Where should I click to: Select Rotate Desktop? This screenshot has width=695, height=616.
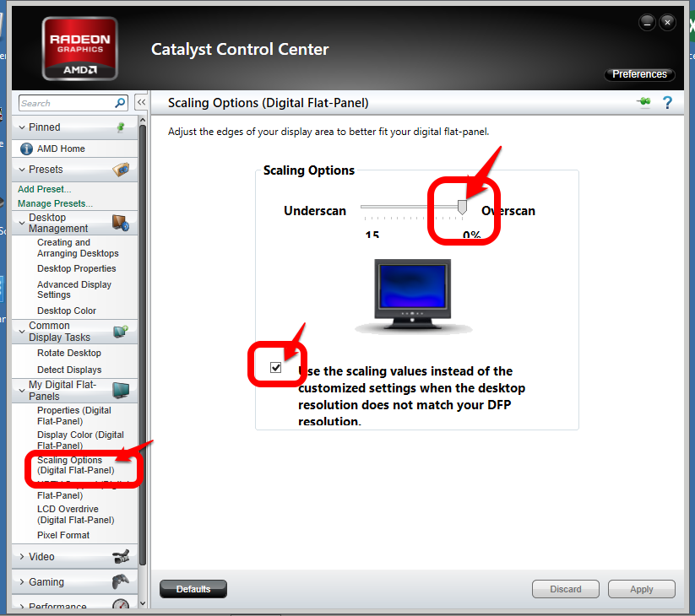coord(69,353)
